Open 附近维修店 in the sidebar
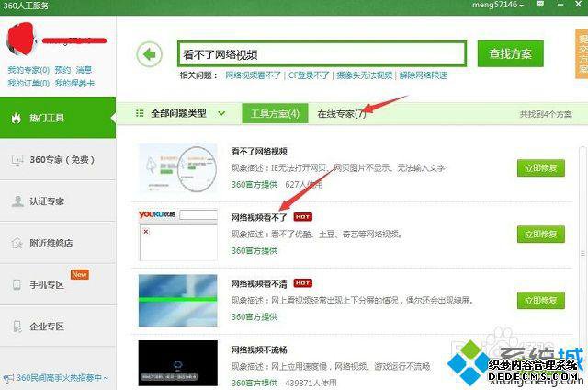 point(58,243)
